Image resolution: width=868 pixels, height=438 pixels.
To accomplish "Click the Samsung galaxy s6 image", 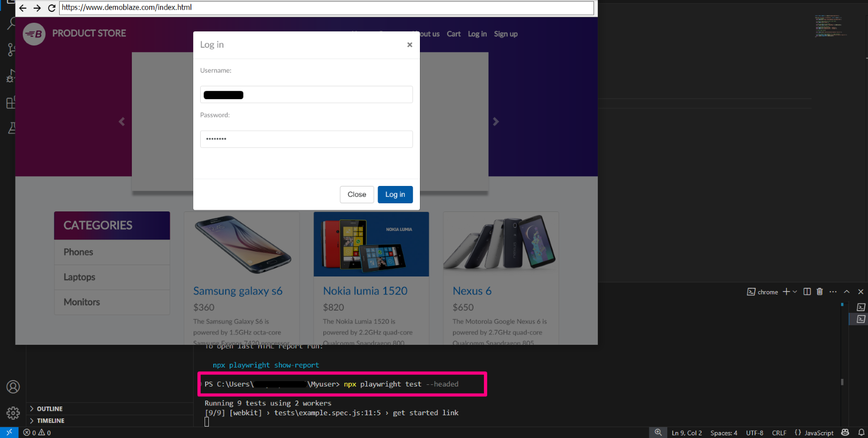I will pyautogui.click(x=242, y=244).
